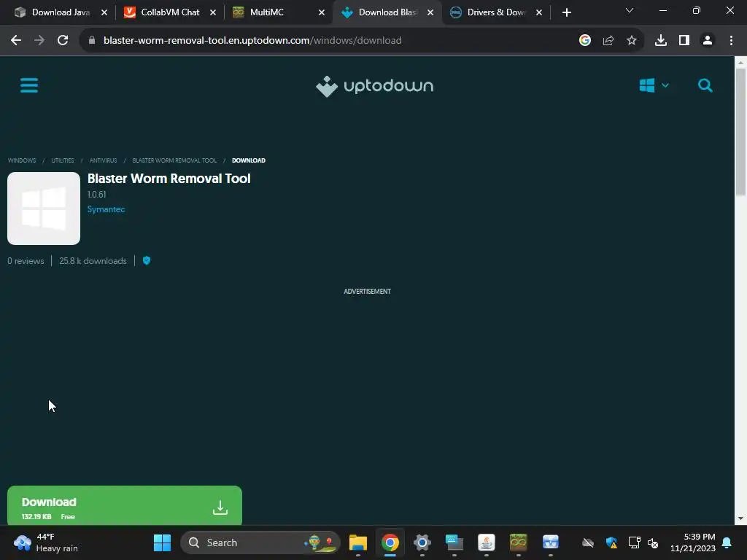Open the Windows Start menu
Image resolution: width=747 pixels, height=560 pixels.
tap(162, 542)
